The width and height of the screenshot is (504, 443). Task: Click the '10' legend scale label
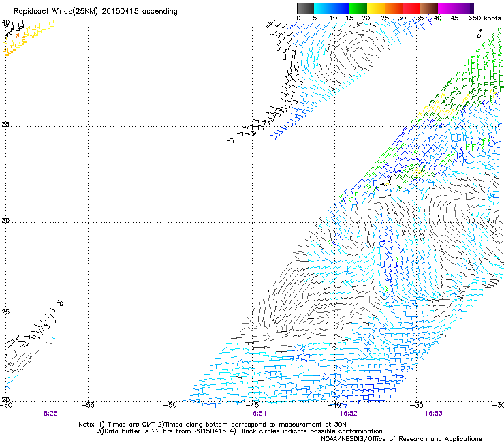[333, 18]
